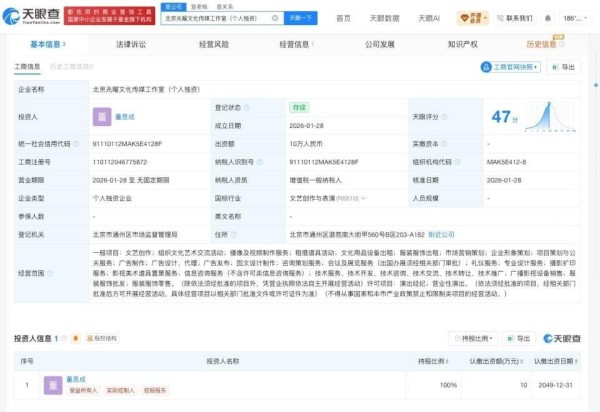Export investor info with the lower 导出 button
The image size is (600, 412).
[519, 339]
